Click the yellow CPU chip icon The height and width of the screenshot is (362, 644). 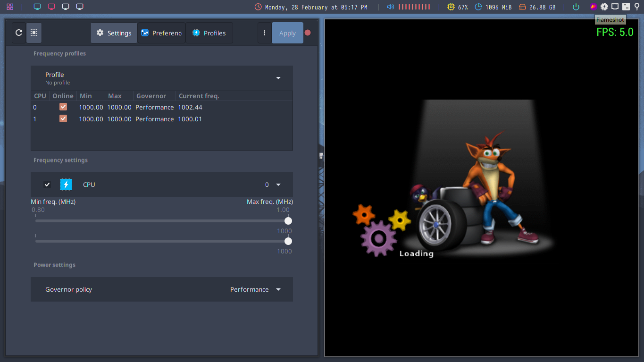[451, 7]
